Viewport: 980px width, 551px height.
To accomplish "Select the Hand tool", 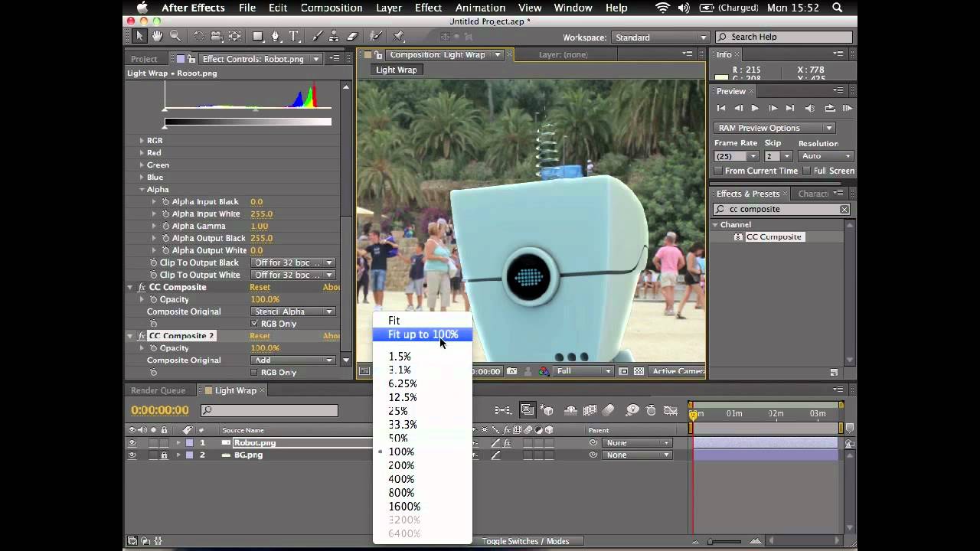I will [157, 36].
